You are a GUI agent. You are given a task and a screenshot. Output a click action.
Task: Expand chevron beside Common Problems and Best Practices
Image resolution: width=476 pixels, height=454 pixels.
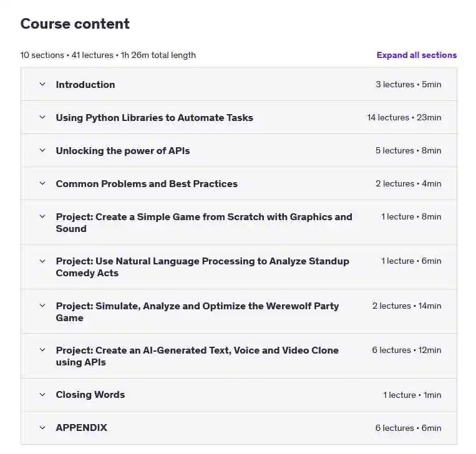42,183
